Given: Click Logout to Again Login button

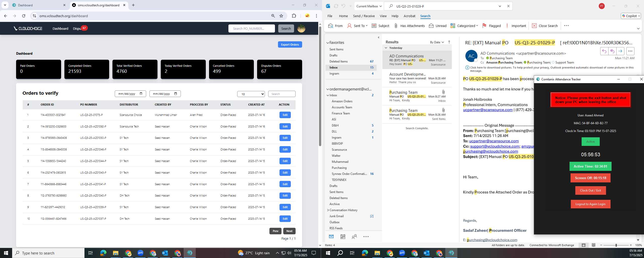Looking at the screenshot, I should click(x=590, y=204).
